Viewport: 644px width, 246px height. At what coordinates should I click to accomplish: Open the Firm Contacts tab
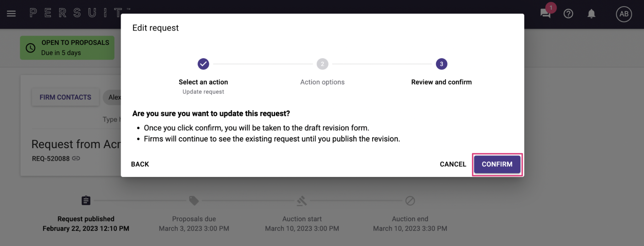point(65,97)
